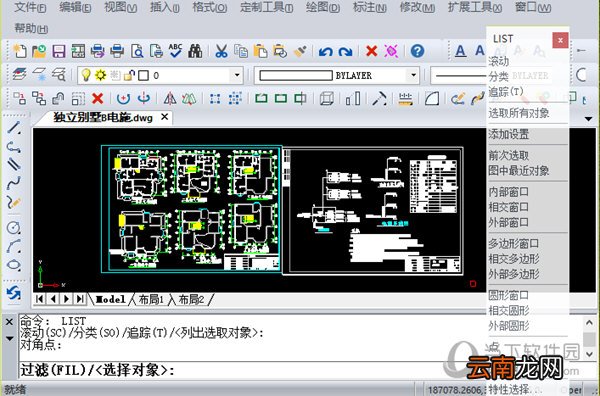Open the 编辑(E) menu
Viewport: 600px width, 396px height.
pos(75,7)
